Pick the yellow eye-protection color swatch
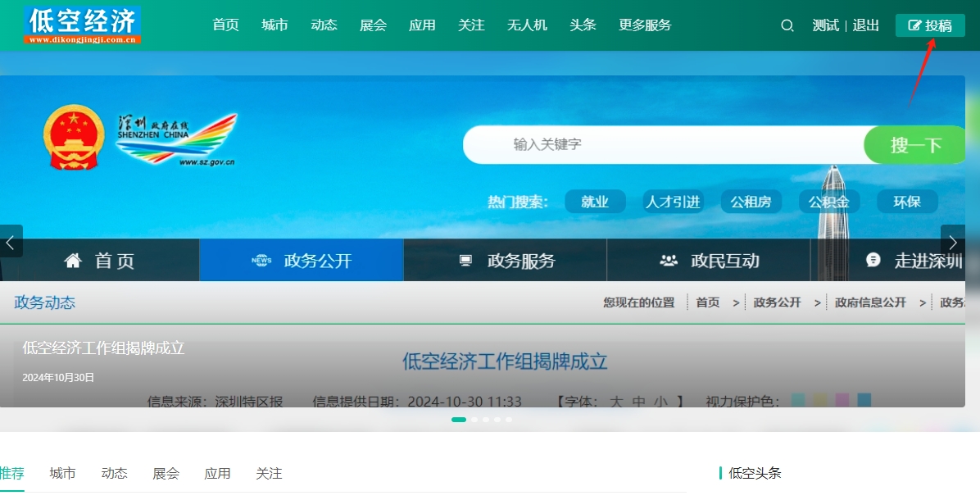This screenshot has width=980, height=500. click(x=820, y=399)
